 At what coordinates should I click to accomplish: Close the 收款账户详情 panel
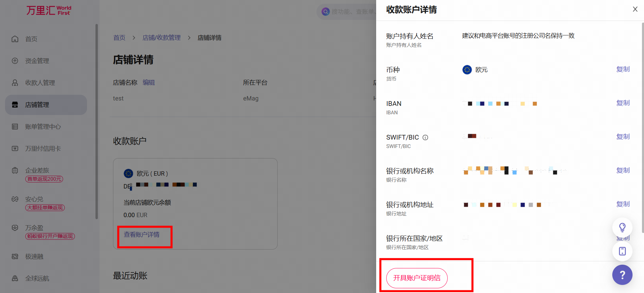[635, 9]
